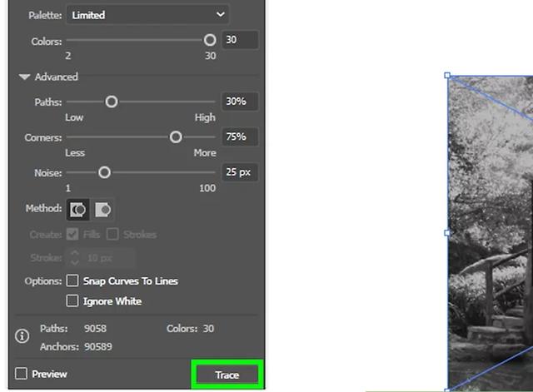The image size is (533, 392).
Task: Click the Noise slider handle
Action: [104, 172]
